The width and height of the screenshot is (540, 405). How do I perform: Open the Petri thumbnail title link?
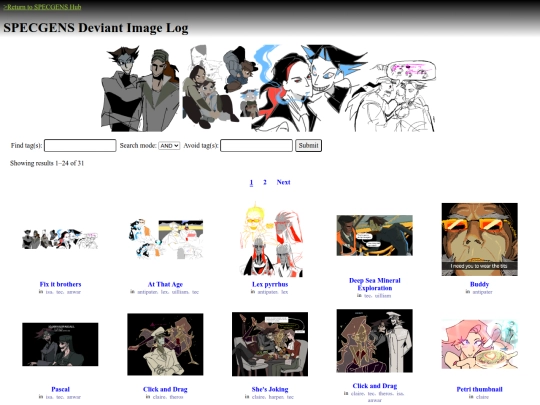[x=479, y=389]
